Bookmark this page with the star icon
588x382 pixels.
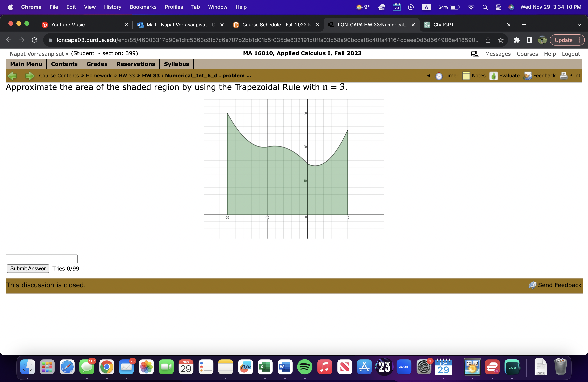[501, 40]
